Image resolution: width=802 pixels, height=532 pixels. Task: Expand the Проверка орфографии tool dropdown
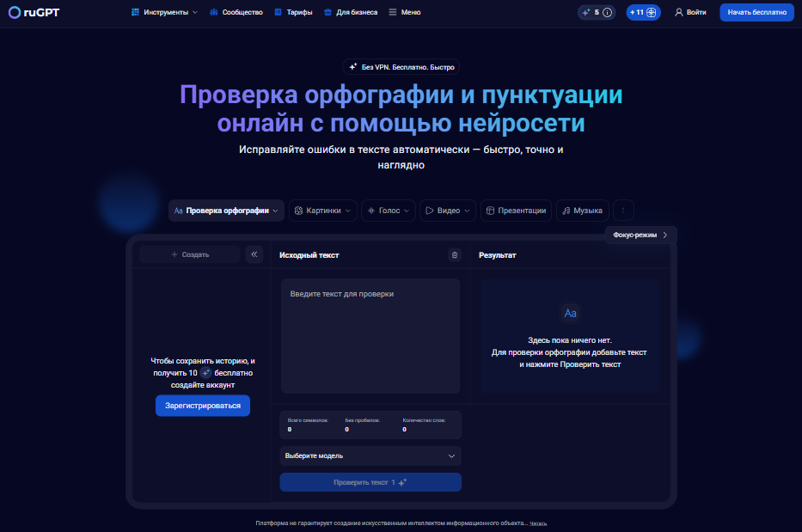(226, 211)
